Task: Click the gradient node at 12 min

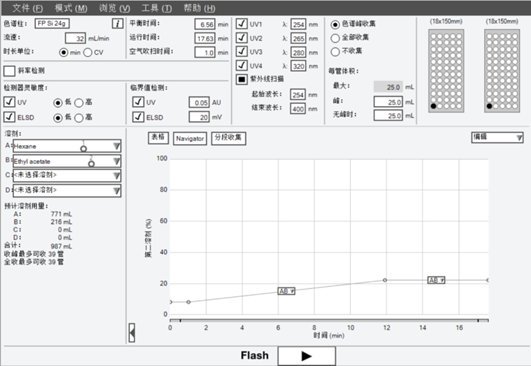Action: point(385,280)
